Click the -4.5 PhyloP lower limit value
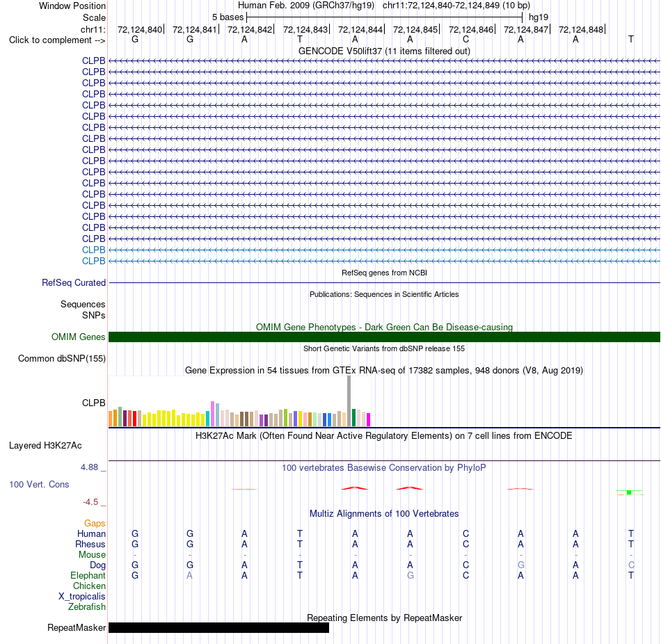661x644 pixels. coord(90,502)
